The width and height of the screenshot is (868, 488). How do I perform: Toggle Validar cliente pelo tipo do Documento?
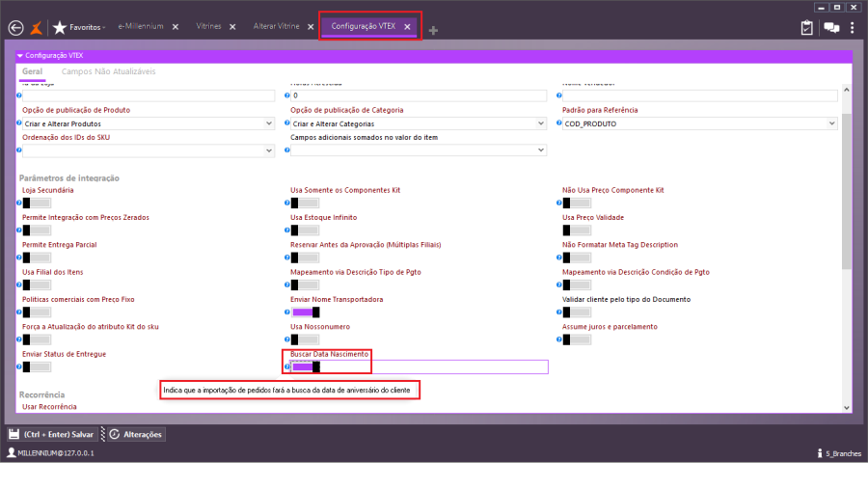577,312
